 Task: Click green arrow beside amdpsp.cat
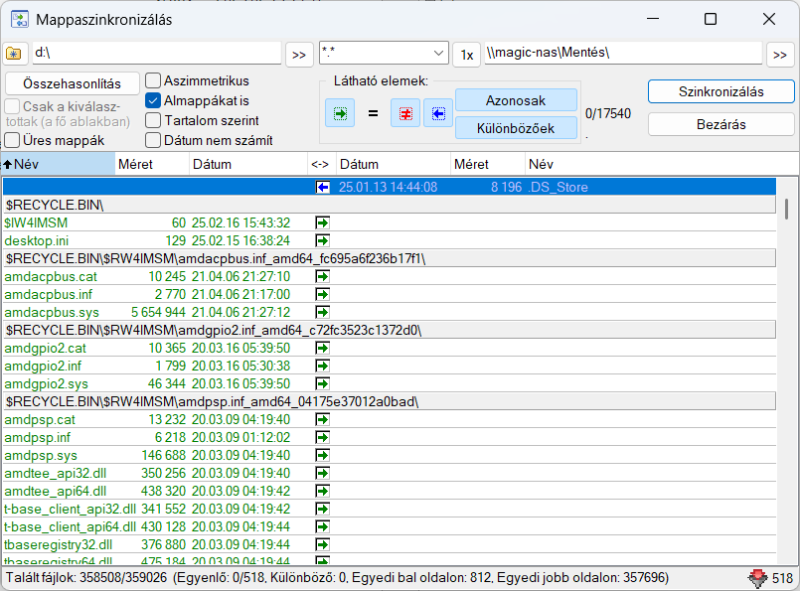pos(322,420)
